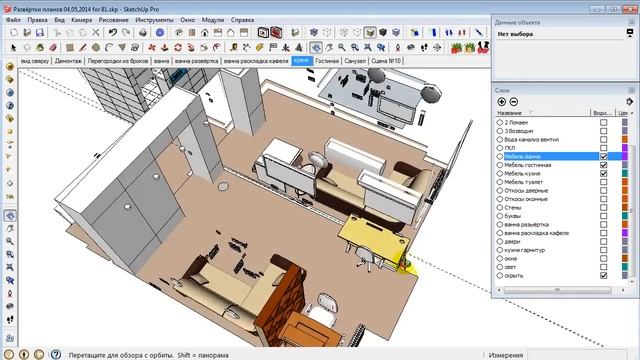Open the Модули menu

213,20
